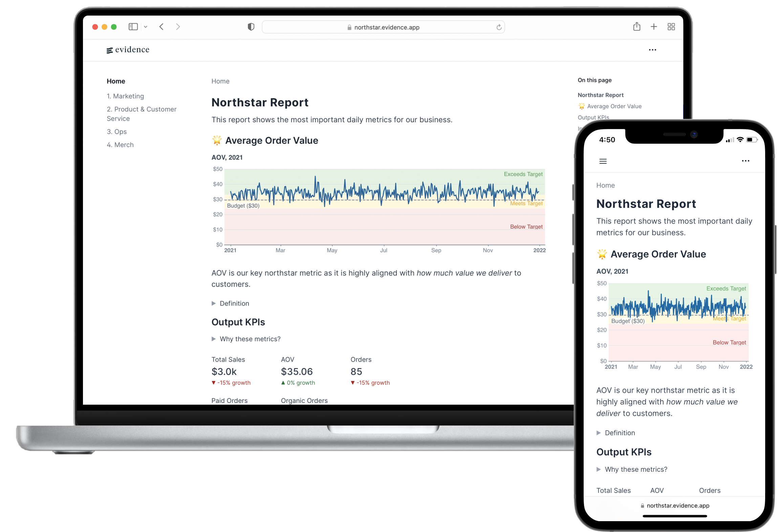The image size is (777, 532).
Task: Click the Home breadcrumb link
Action: [220, 81]
